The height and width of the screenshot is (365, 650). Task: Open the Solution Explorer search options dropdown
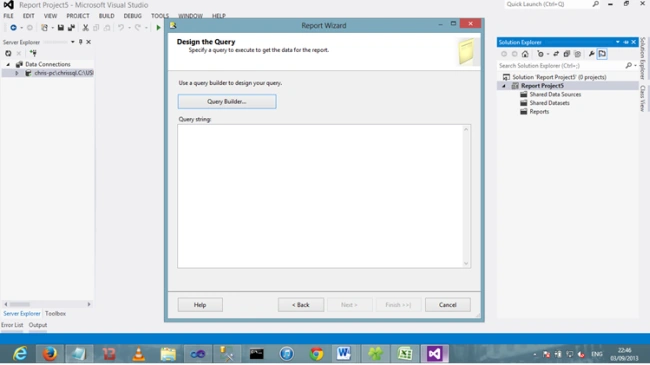click(x=635, y=66)
